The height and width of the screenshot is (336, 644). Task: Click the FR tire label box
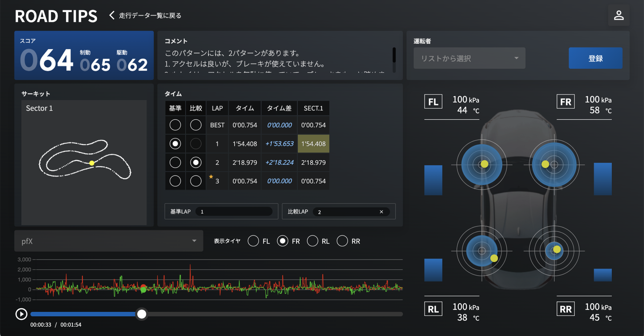(566, 101)
